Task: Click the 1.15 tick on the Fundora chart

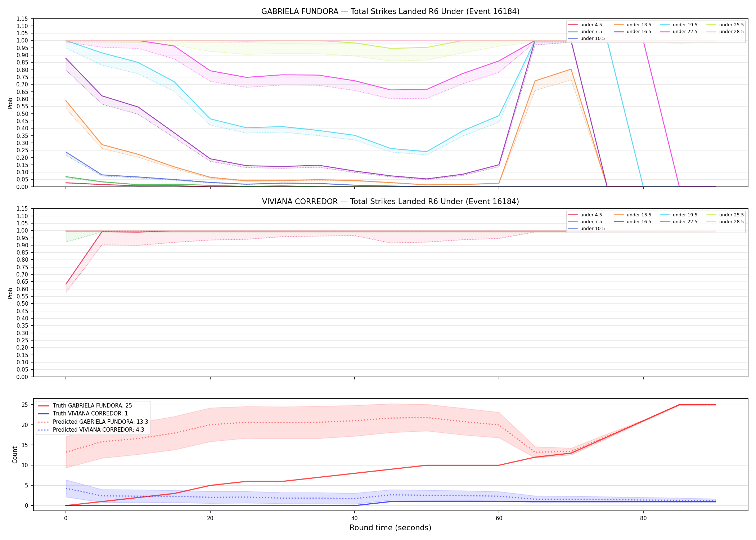Action: 22,19
